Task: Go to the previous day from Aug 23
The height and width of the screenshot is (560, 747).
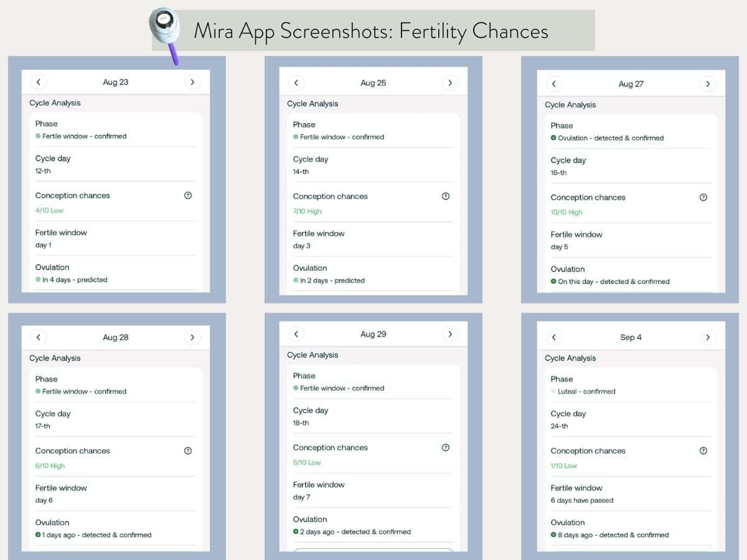Action: [39, 82]
